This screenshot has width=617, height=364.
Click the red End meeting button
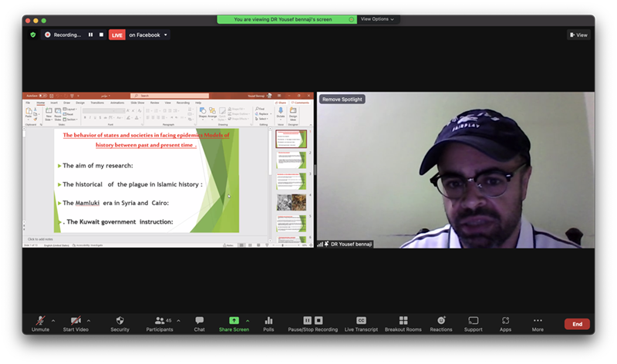[x=576, y=324]
